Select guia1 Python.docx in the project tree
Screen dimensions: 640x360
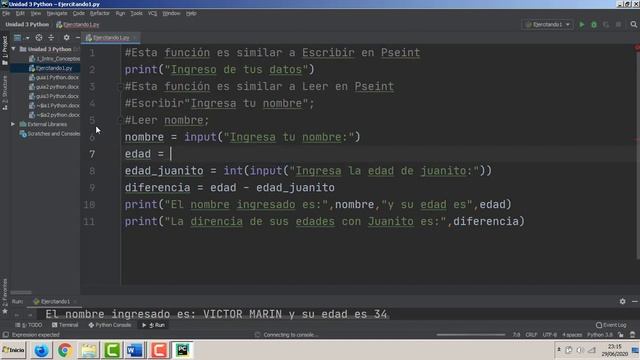pos(57,78)
